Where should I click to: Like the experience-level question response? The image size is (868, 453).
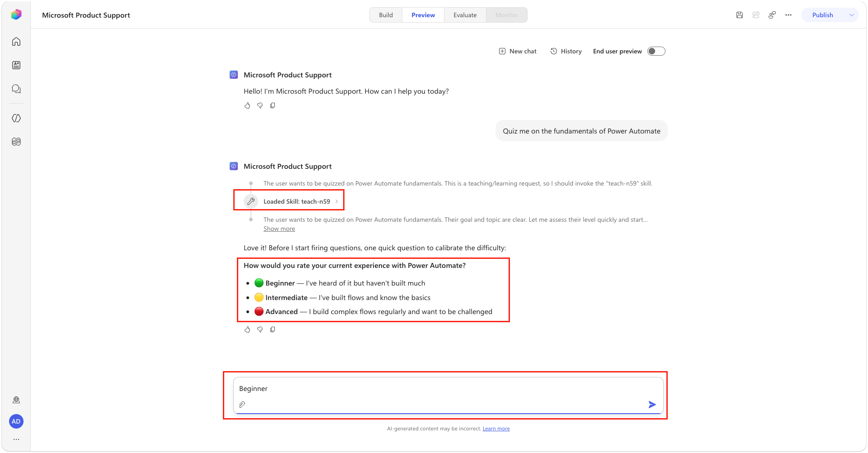tap(247, 329)
